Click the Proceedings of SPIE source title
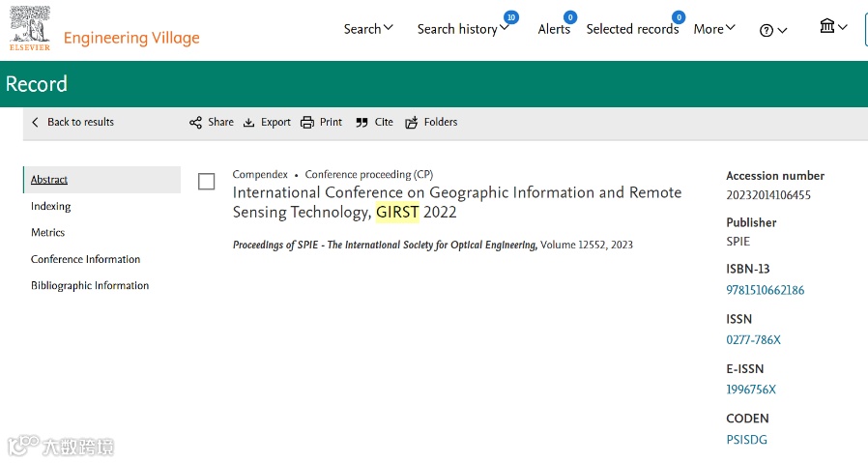Screen dimensions: 868x463 coord(385,245)
